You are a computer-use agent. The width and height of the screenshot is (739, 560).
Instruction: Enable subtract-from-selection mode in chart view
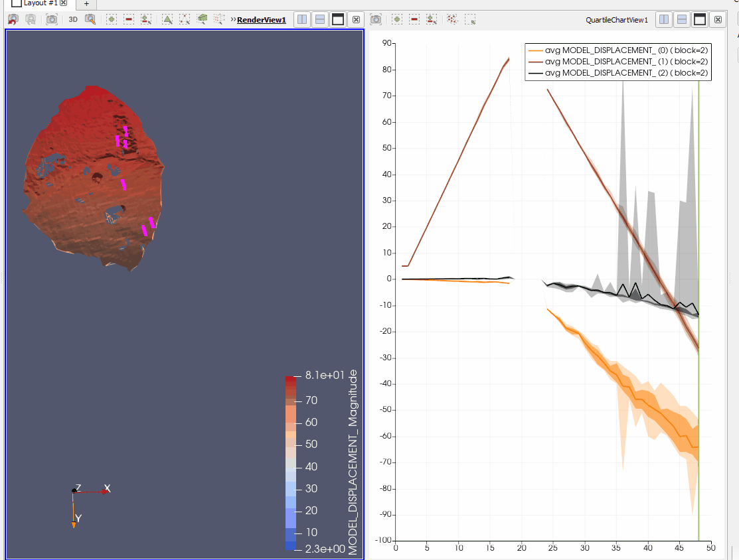click(414, 20)
